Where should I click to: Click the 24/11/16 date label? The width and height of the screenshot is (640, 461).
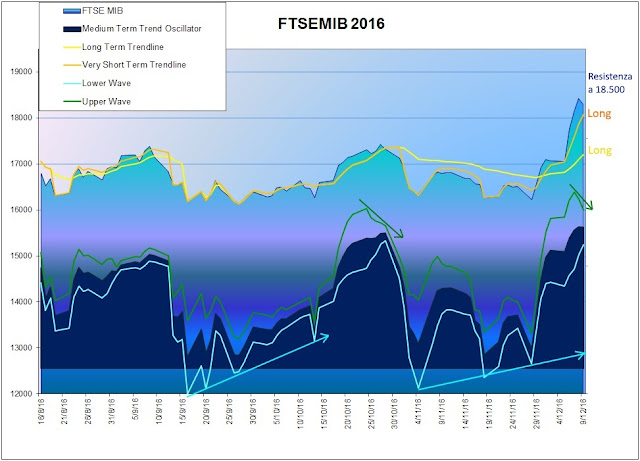(515, 413)
